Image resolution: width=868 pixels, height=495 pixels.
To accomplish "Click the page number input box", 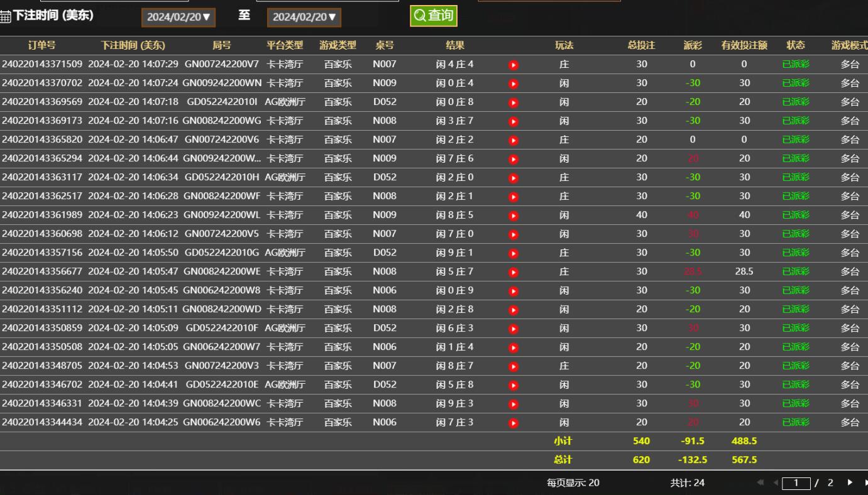I will point(796,483).
